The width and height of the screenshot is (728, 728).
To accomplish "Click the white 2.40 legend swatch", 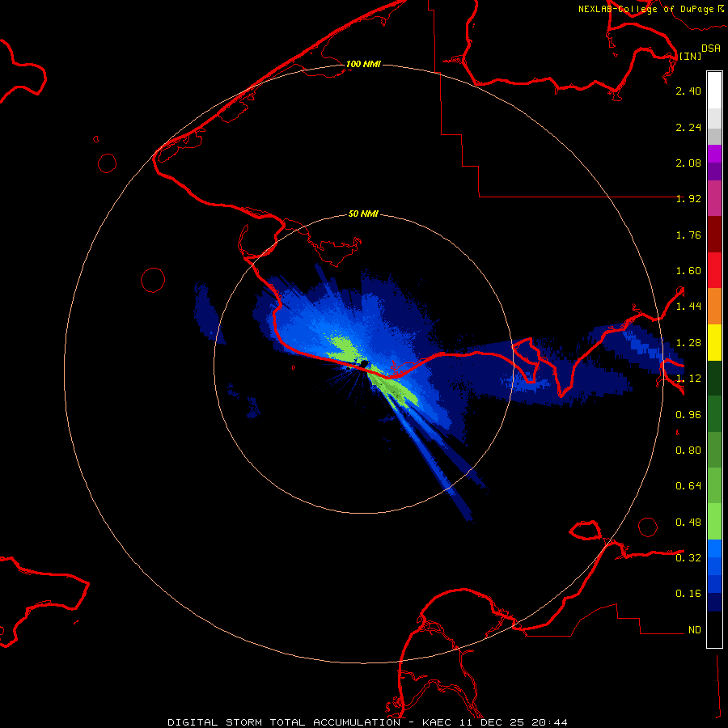I will (714, 91).
